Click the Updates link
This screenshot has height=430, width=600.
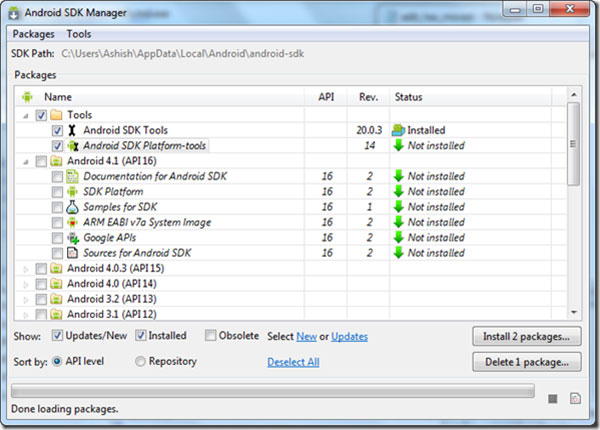click(349, 337)
